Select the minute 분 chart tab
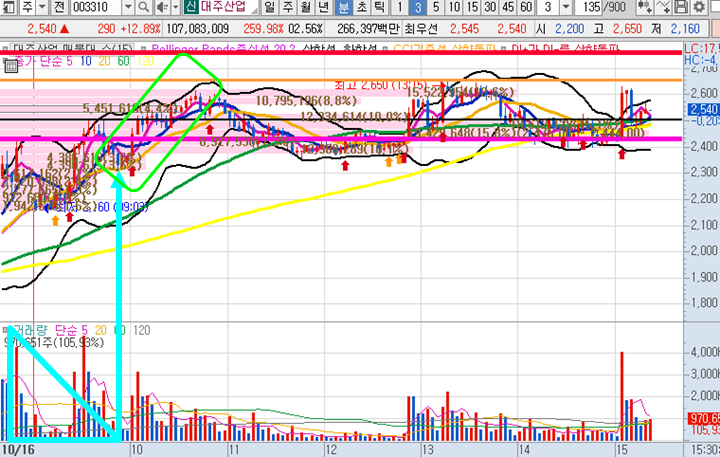This screenshot has height=457, width=720. tap(343, 7)
